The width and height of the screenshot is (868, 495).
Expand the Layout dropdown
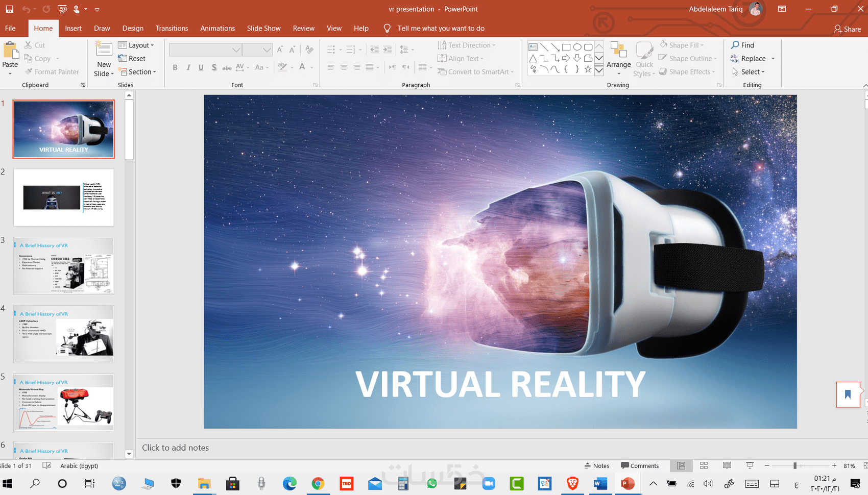(x=136, y=45)
